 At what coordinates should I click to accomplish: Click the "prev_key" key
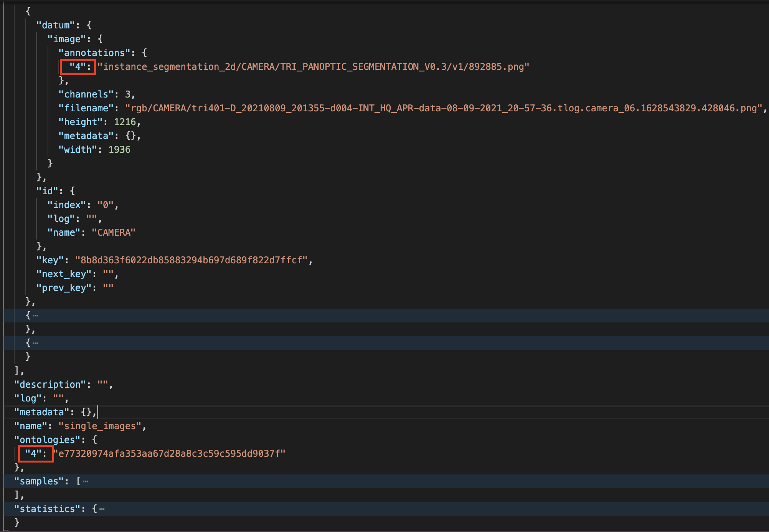tap(64, 288)
